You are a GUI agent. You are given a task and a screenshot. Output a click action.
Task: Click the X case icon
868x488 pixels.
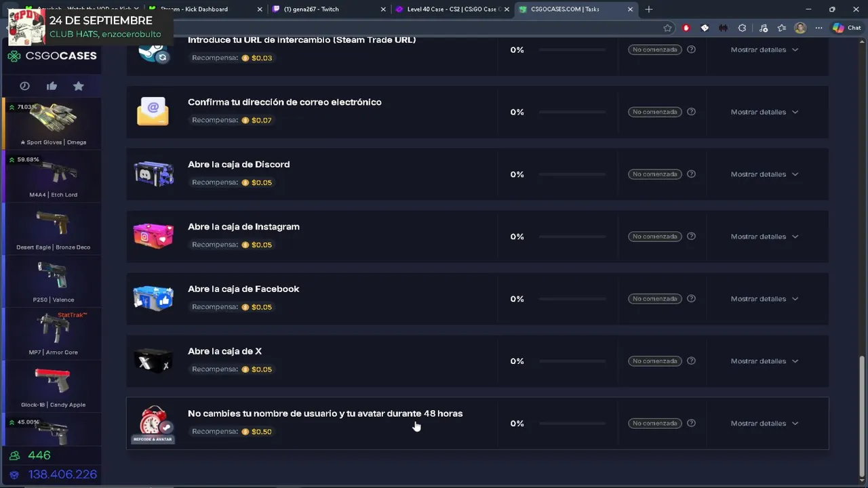click(153, 361)
